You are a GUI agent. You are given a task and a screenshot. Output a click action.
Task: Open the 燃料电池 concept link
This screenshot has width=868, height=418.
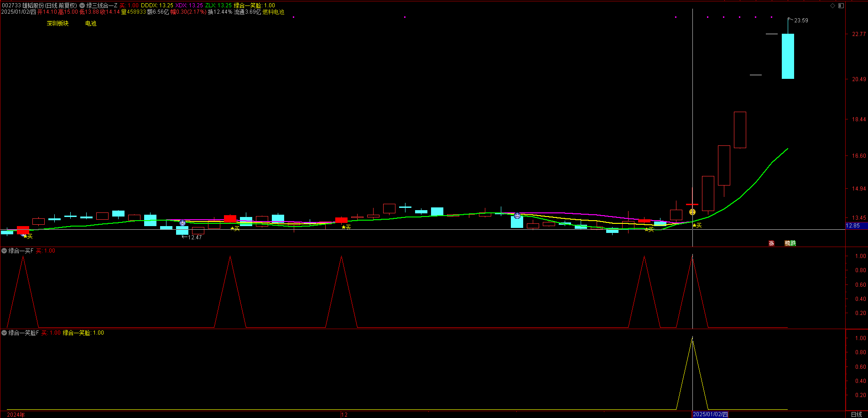pos(273,12)
